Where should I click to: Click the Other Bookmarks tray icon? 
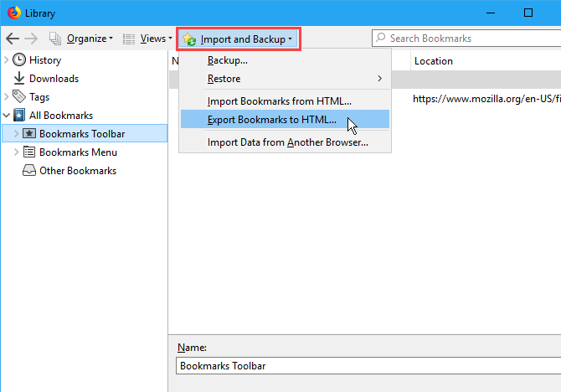coord(29,170)
